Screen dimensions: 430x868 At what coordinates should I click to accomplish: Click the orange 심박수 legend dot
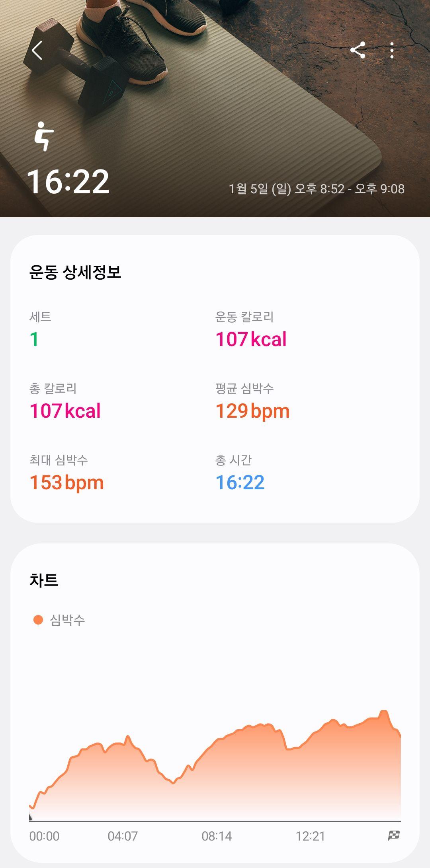click(38, 620)
